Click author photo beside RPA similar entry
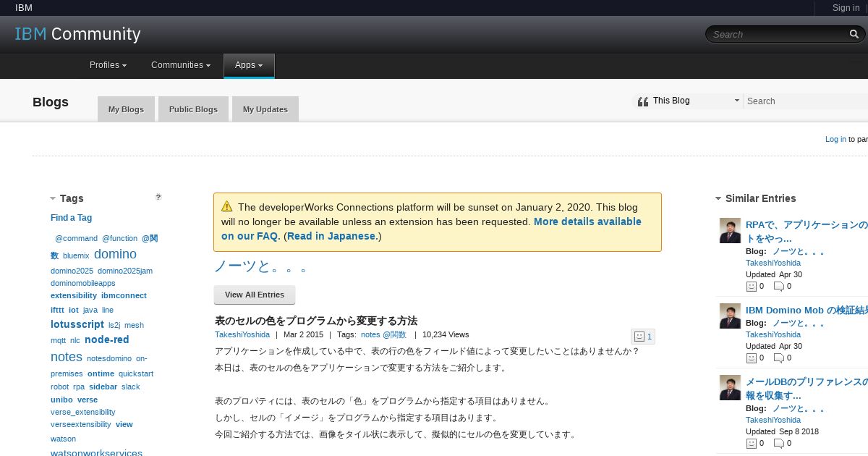The image size is (868, 456). pyautogui.click(x=730, y=231)
